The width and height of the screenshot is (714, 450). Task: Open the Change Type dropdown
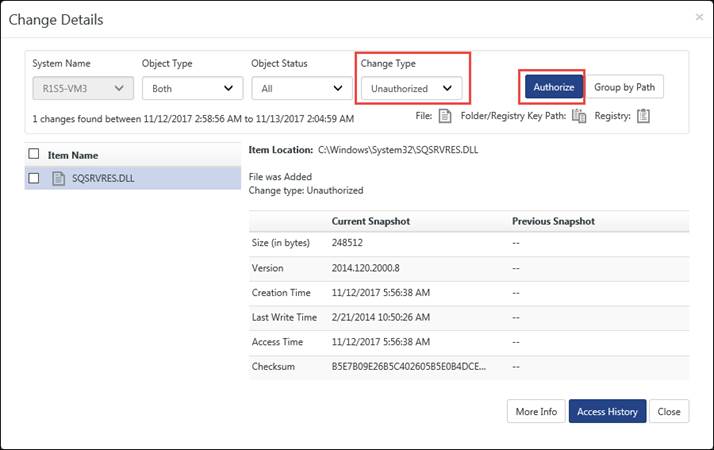click(412, 88)
